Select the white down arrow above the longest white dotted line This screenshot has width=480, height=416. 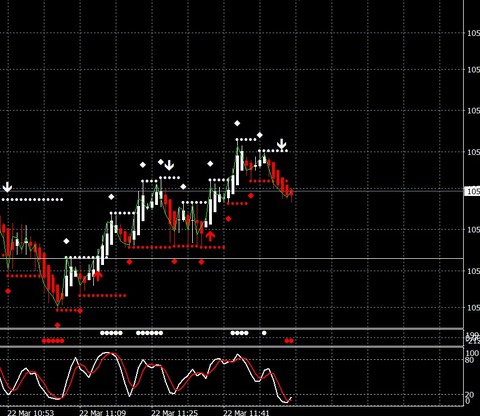7,187
